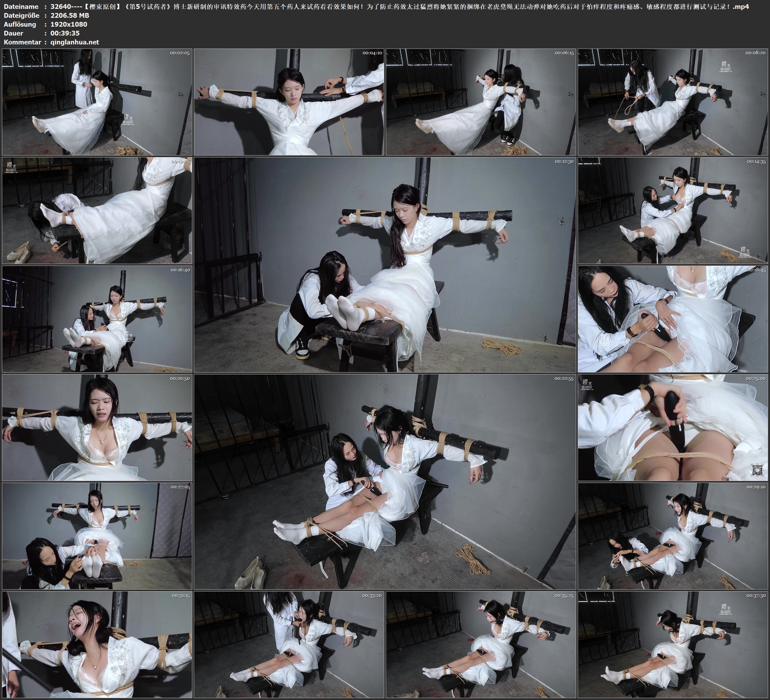Click the Dateiname label in header
Viewport: 770px width, 700px height.
(21, 6)
